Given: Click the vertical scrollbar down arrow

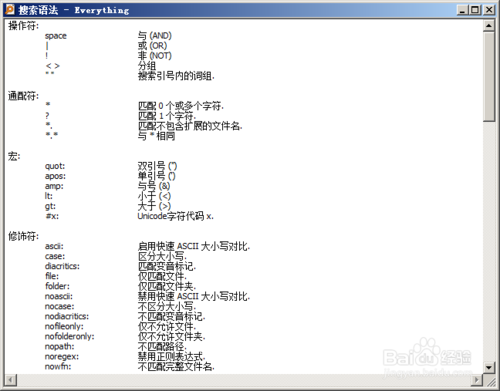Looking at the screenshot, I should 489,367.
